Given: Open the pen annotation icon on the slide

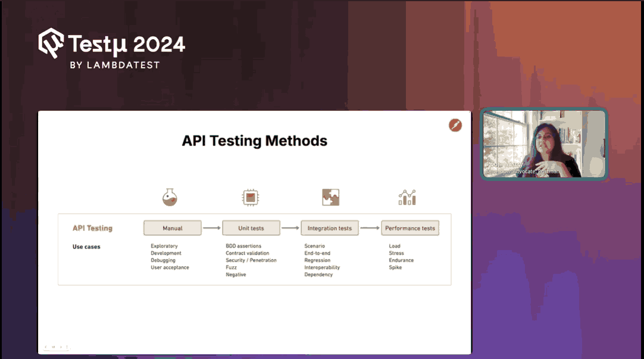Looking at the screenshot, I should coord(455,126).
